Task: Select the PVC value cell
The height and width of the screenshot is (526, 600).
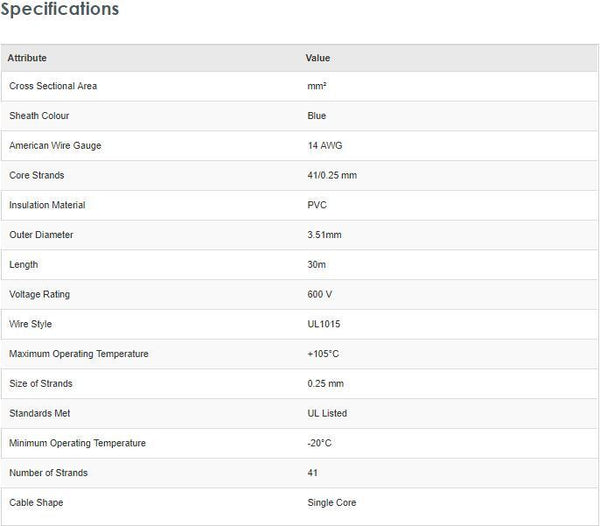Action: pos(317,205)
